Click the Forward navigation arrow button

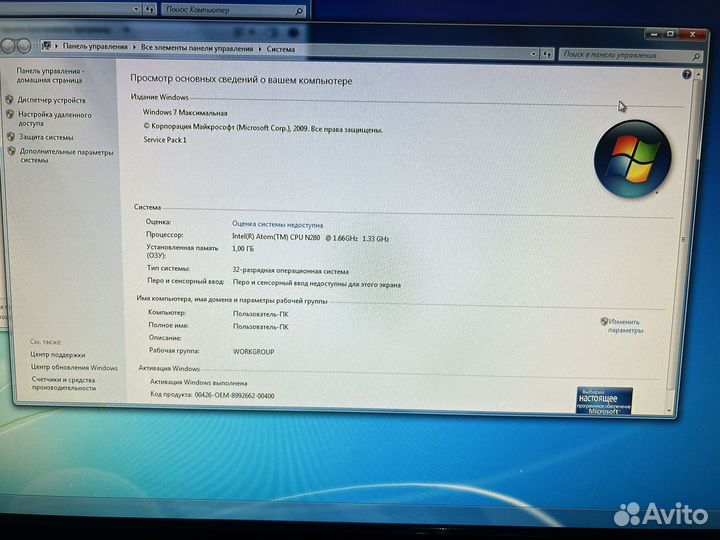(x=23, y=46)
